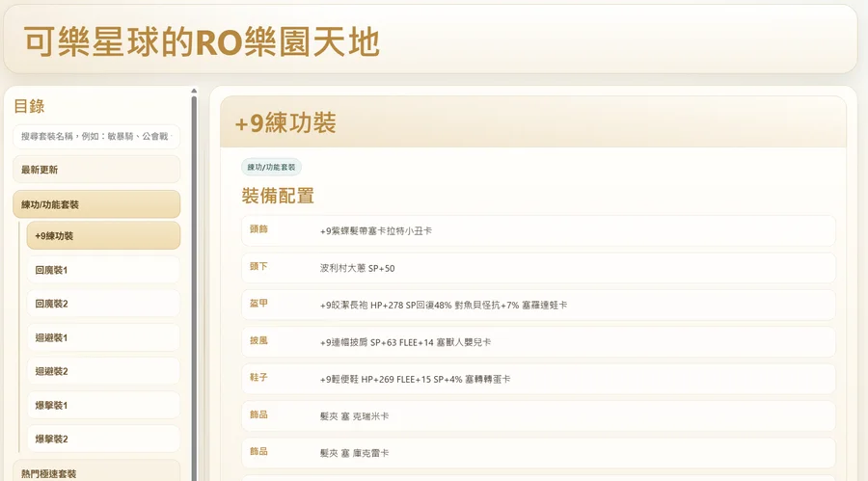The image size is (868, 481).
Task: Go to the 迴避裝1 entry
Action: (103, 337)
